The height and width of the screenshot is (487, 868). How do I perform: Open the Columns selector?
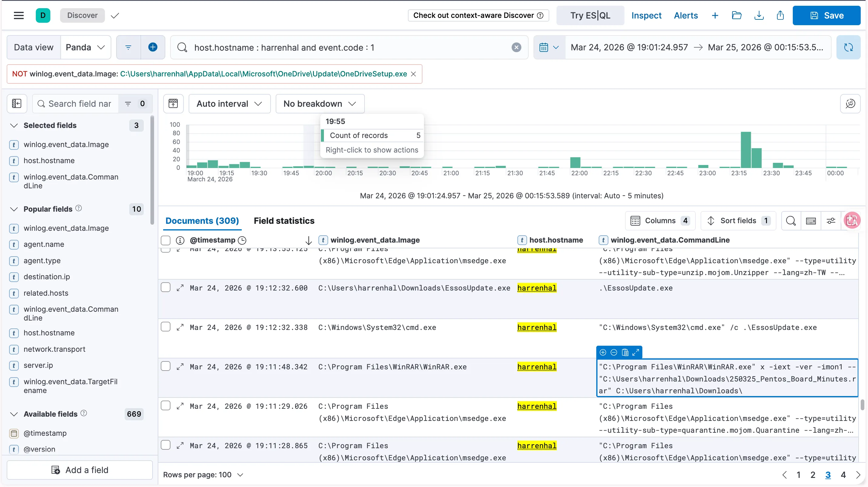[660, 221]
